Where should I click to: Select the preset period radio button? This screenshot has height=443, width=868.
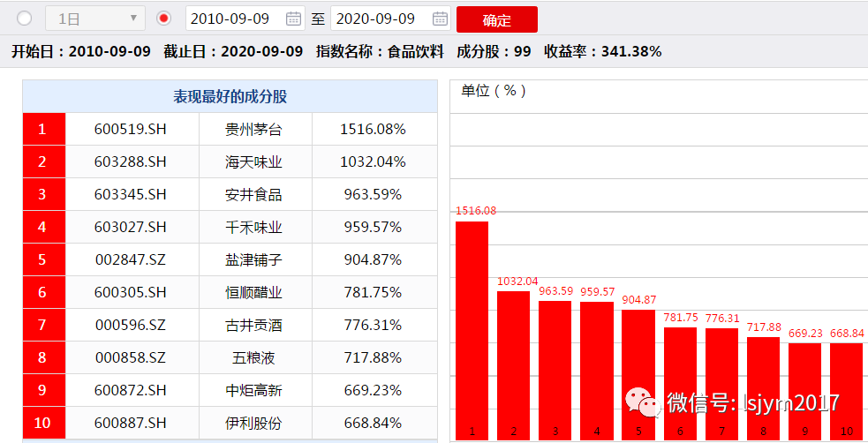(x=25, y=19)
